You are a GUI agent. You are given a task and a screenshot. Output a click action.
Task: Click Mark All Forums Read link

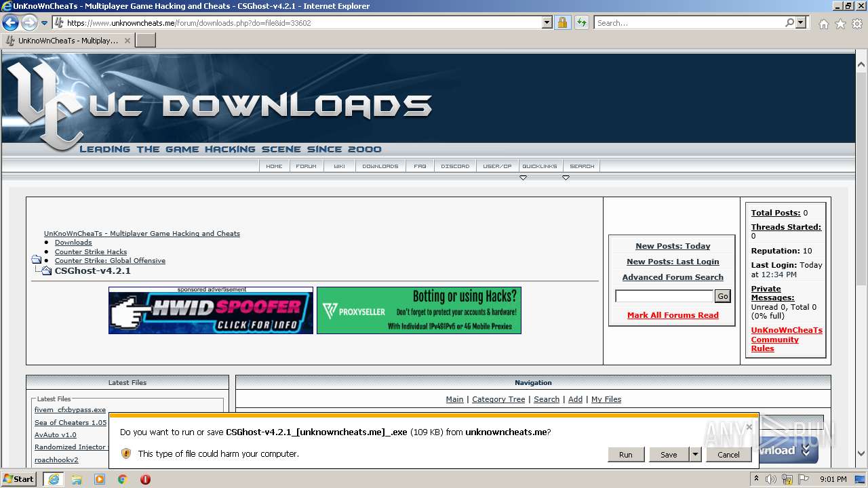pyautogui.click(x=673, y=315)
